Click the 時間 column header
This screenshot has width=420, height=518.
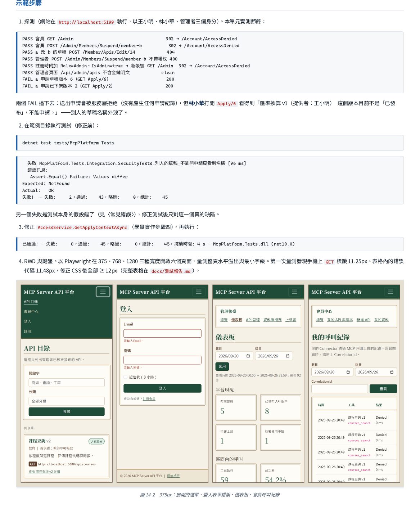point(321,405)
